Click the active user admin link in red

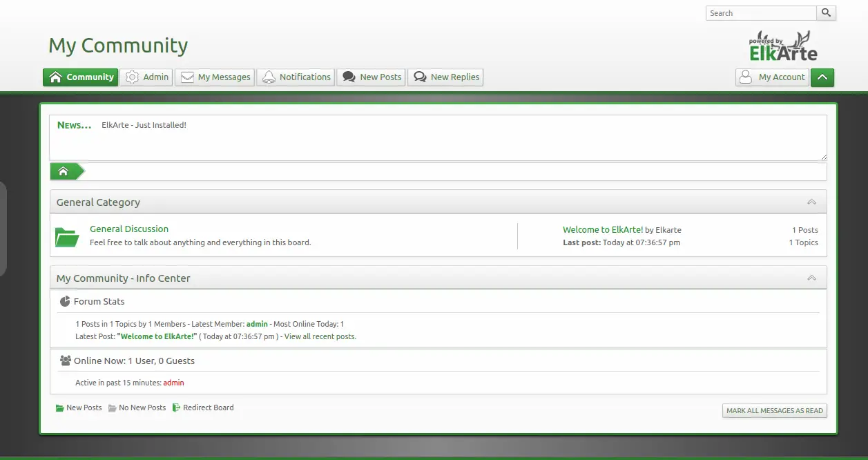[173, 383]
